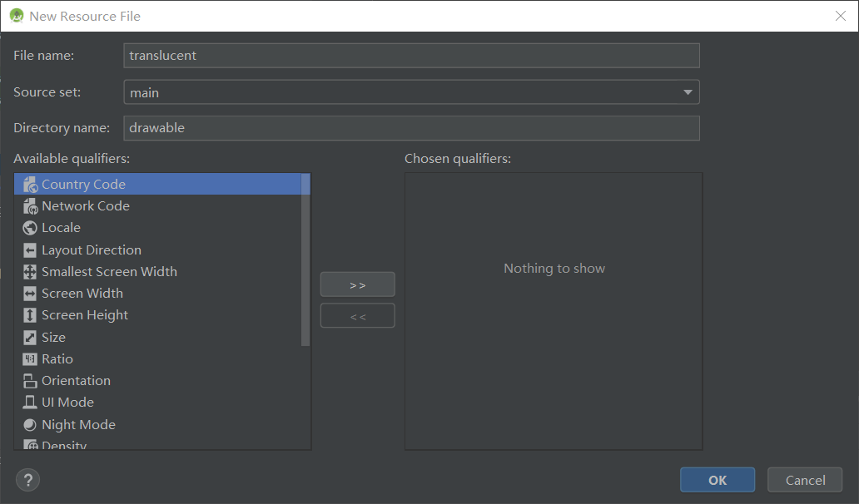Click the Chosen qualifiers: heading

(458, 159)
